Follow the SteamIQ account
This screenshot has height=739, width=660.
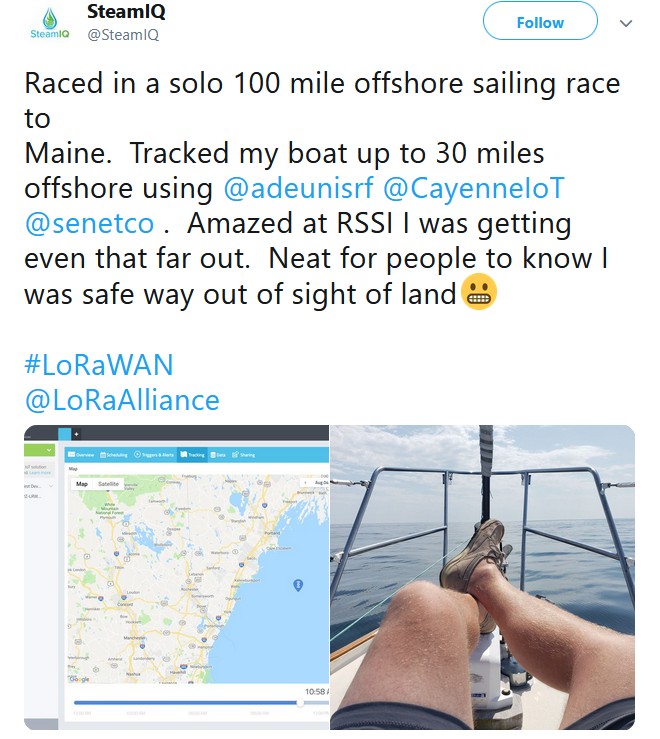pos(540,22)
